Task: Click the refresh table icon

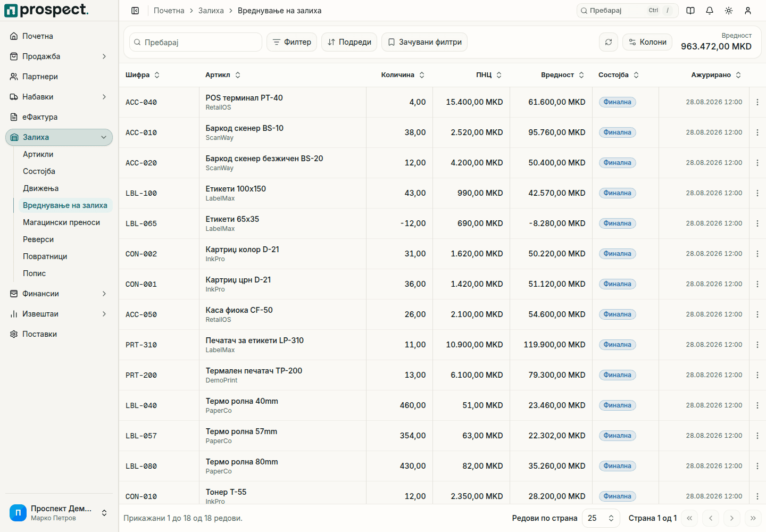Action: coord(609,42)
